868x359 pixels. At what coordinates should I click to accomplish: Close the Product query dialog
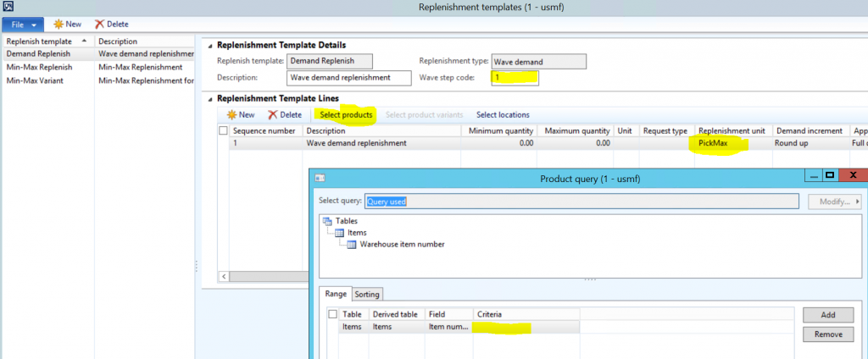[853, 176]
